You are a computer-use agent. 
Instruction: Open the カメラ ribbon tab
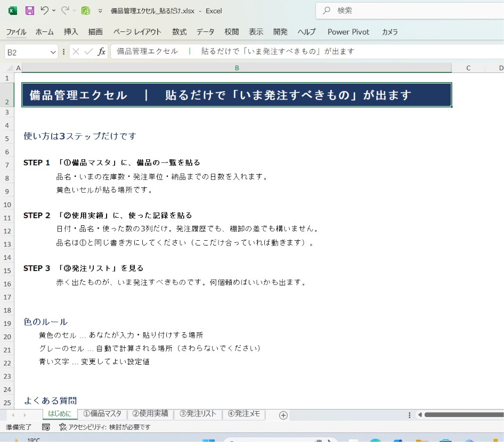click(x=390, y=32)
